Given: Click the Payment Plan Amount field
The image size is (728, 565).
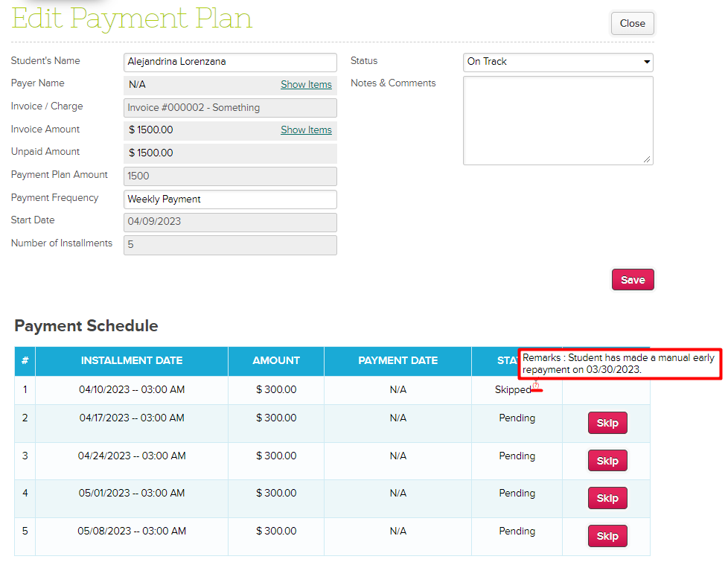Looking at the screenshot, I should [x=230, y=176].
